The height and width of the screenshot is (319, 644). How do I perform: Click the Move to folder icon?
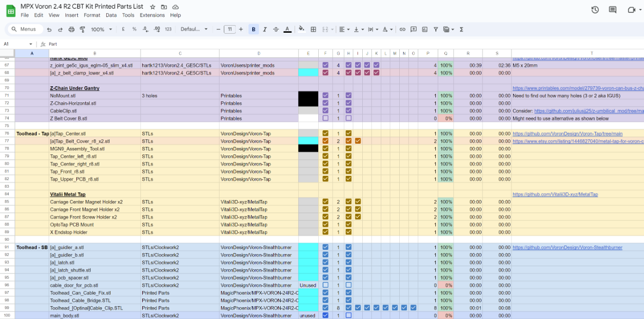[164, 6]
